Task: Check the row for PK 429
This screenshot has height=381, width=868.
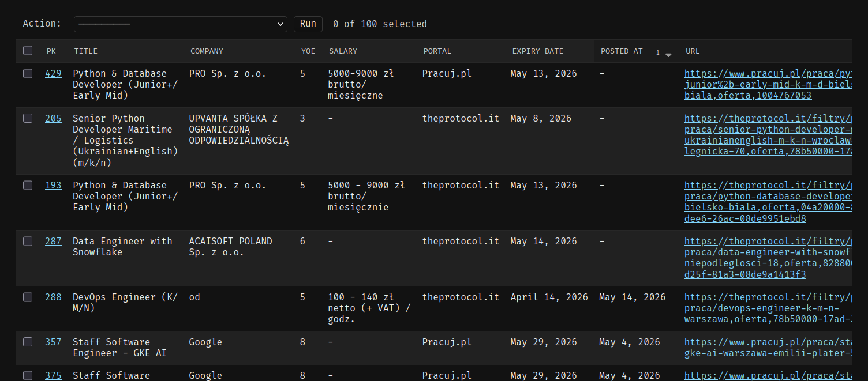Action: 28,73
